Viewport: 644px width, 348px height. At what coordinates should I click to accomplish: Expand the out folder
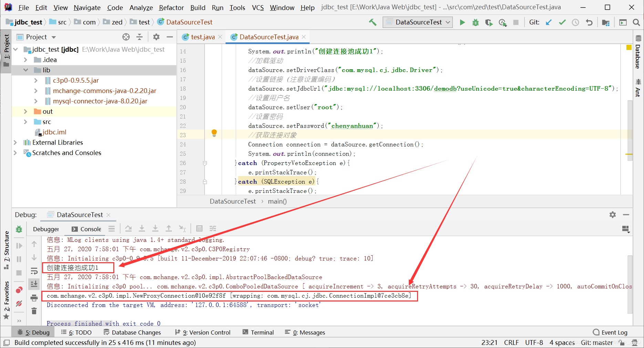26,112
